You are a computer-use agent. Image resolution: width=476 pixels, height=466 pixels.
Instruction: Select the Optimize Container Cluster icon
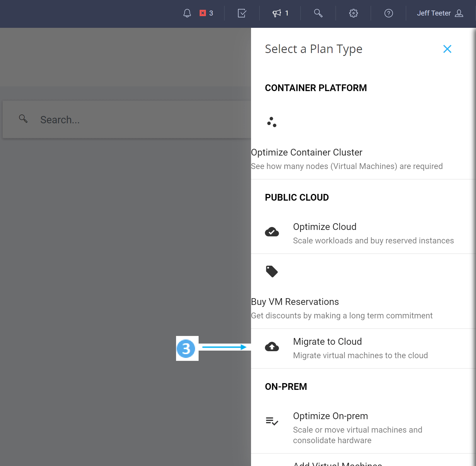coord(272,122)
